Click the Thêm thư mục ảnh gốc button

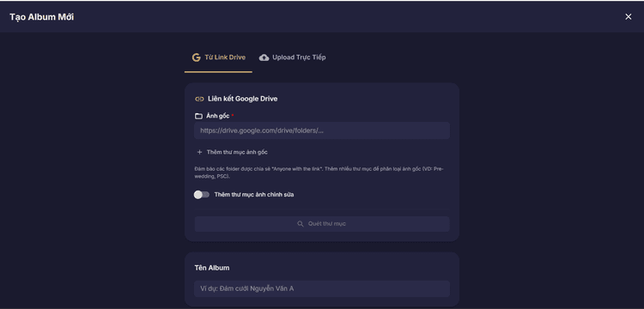pyautogui.click(x=232, y=152)
